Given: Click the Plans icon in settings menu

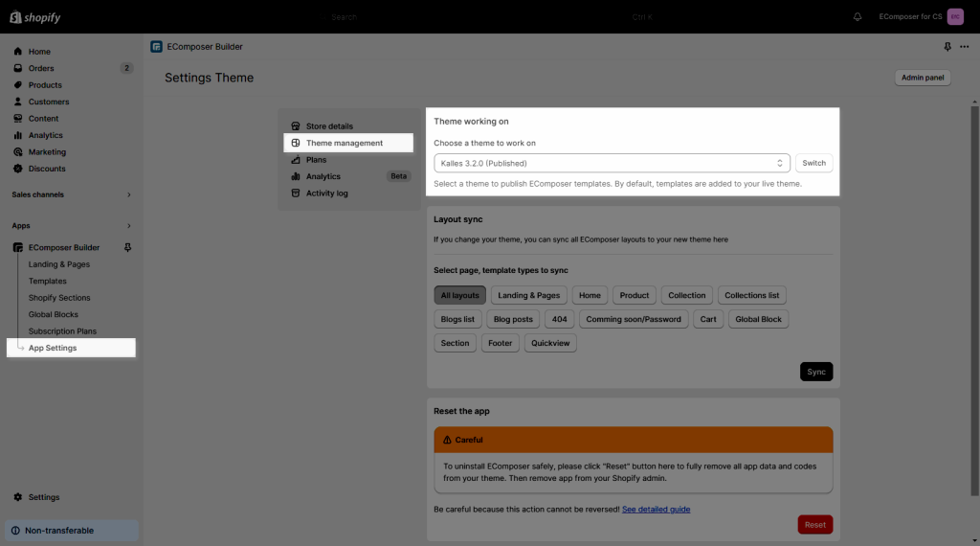Looking at the screenshot, I should click(296, 159).
